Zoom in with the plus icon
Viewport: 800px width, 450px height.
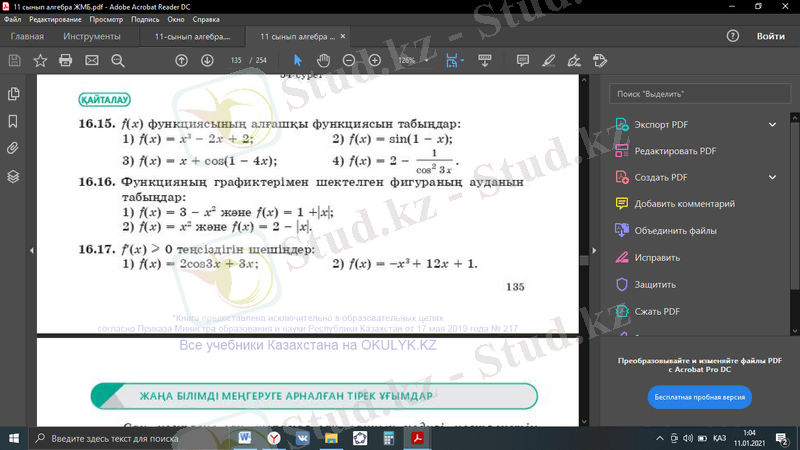click(375, 60)
